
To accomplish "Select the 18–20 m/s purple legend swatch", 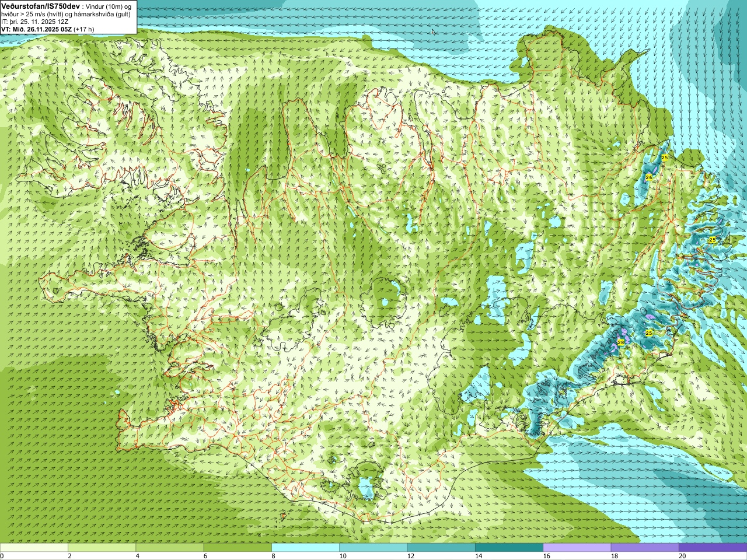I will (x=645, y=547).
